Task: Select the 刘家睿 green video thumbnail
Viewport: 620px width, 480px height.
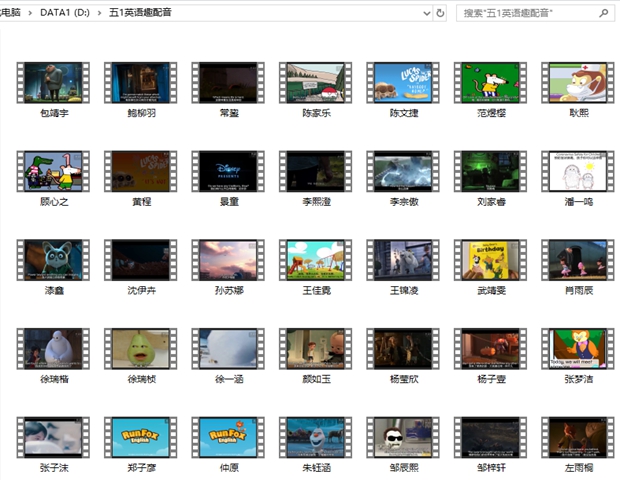Action: [490, 171]
